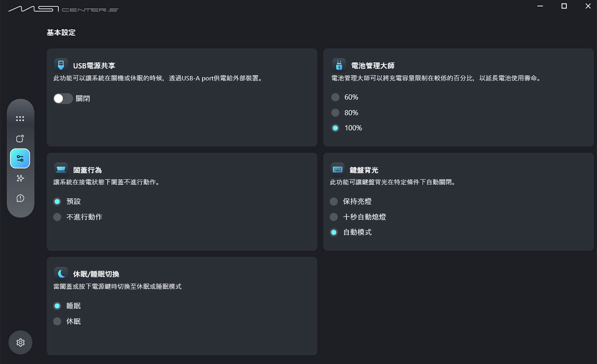Select 80% charge limit
597x364 pixels.
coord(335,112)
